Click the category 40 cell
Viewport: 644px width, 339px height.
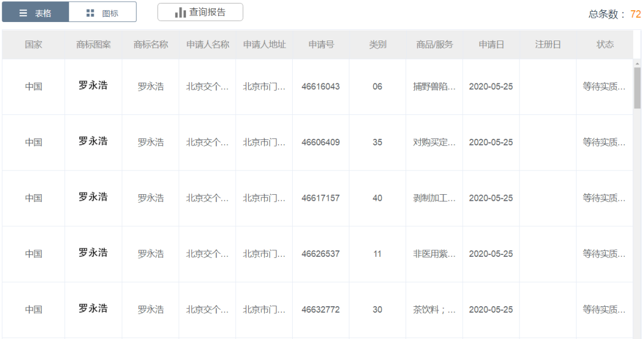tap(377, 198)
